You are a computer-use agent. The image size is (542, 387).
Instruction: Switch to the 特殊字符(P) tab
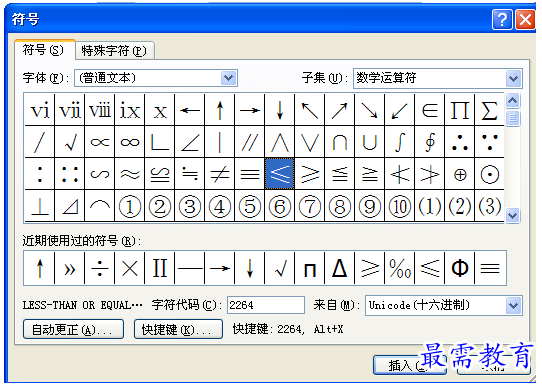coord(114,51)
